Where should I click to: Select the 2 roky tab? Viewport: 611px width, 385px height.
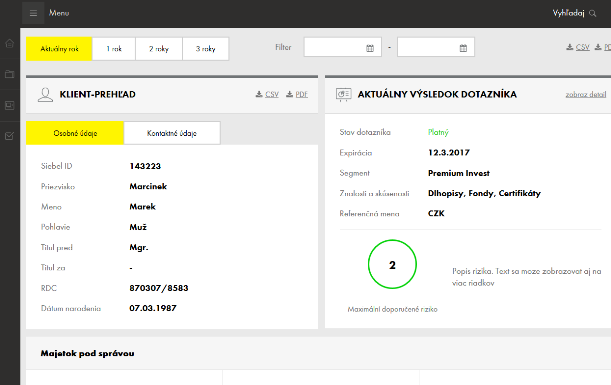[x=159, y=49]
